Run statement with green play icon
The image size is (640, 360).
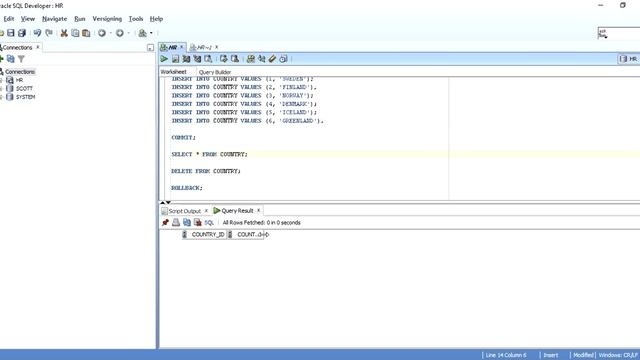[164, 59]
